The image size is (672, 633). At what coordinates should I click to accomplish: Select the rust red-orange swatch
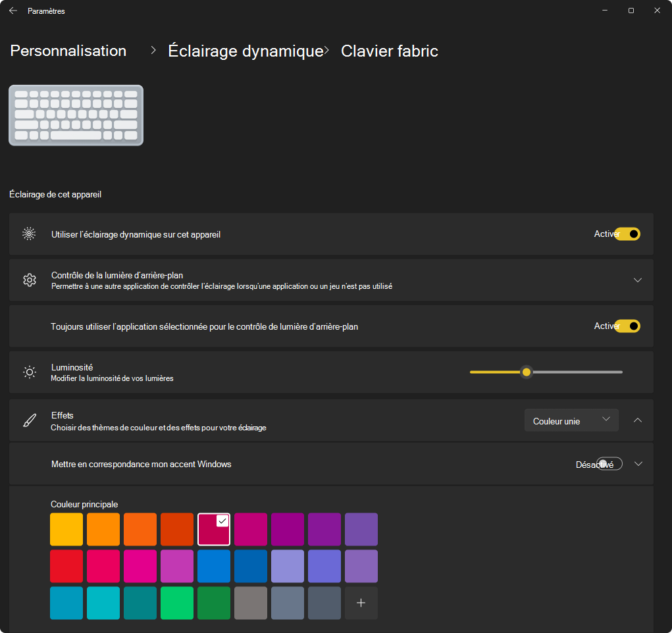click(x=177, y=529)
